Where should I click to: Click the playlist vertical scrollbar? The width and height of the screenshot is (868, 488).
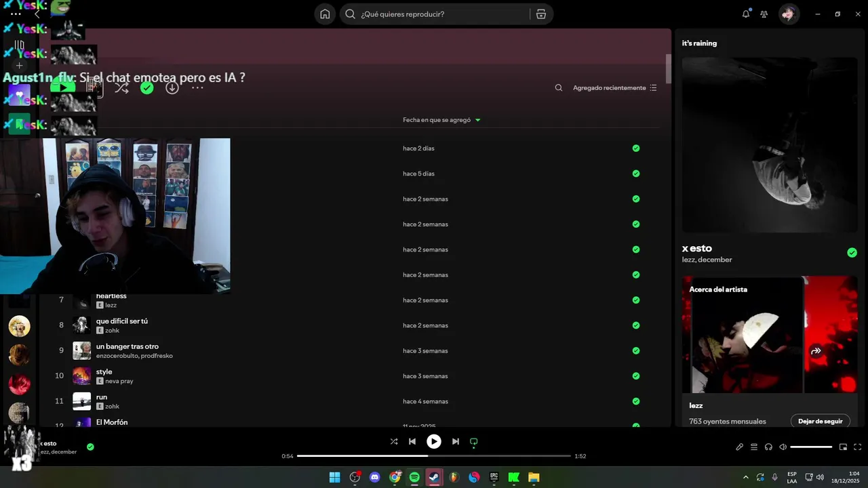(669, 68)
